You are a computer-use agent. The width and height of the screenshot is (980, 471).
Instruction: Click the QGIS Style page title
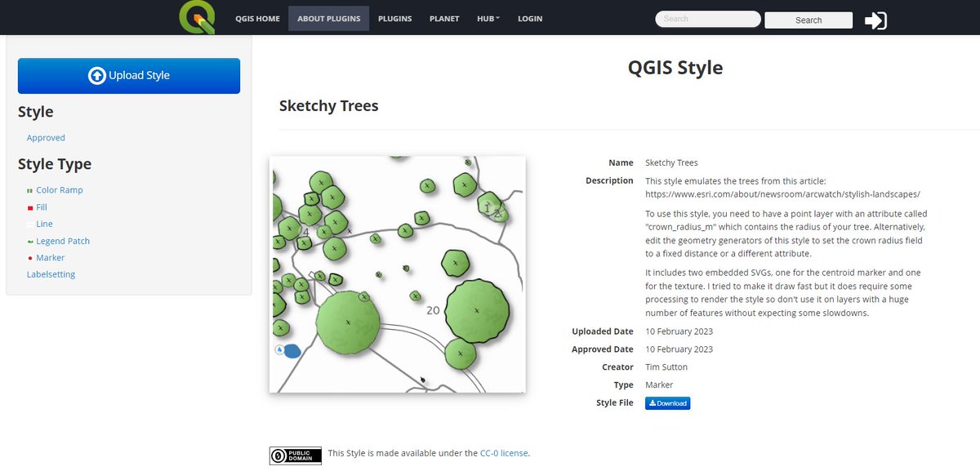click(675, 67)
